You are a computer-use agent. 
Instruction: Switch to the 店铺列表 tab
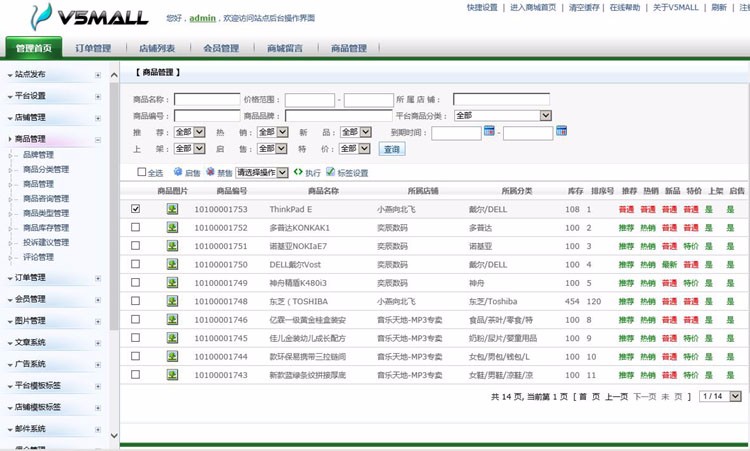(x=157, y=48)
